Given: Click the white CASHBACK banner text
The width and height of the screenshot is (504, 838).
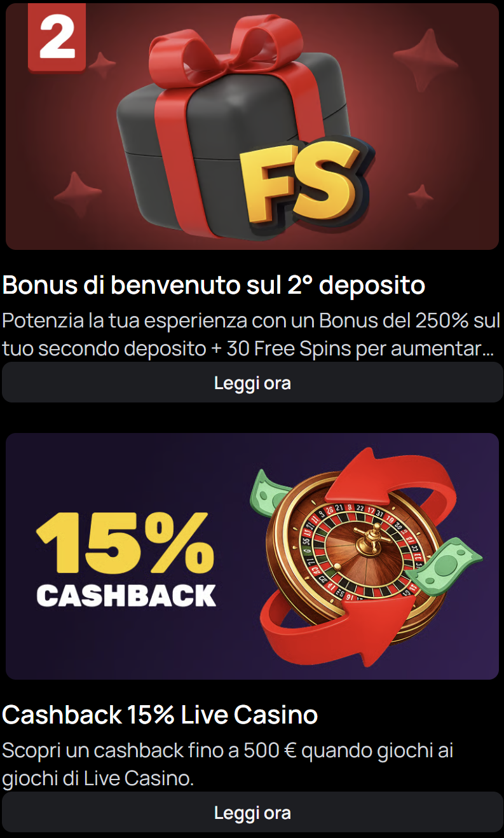Looking at the screenshot, I should [x=126, y=595].
